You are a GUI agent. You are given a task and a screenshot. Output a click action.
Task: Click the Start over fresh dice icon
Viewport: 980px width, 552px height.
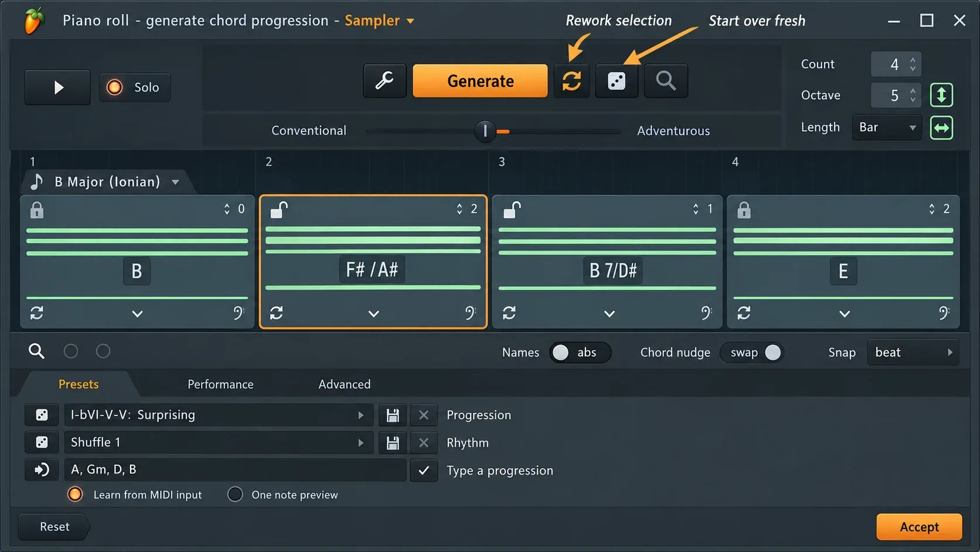click(x=617, y=81)
